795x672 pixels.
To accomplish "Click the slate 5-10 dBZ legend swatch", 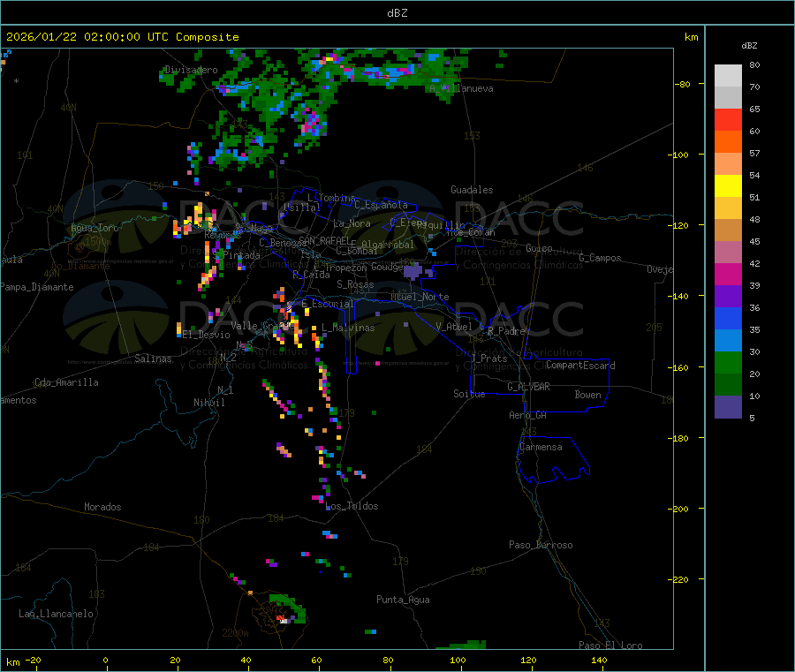I will [728, 407].
